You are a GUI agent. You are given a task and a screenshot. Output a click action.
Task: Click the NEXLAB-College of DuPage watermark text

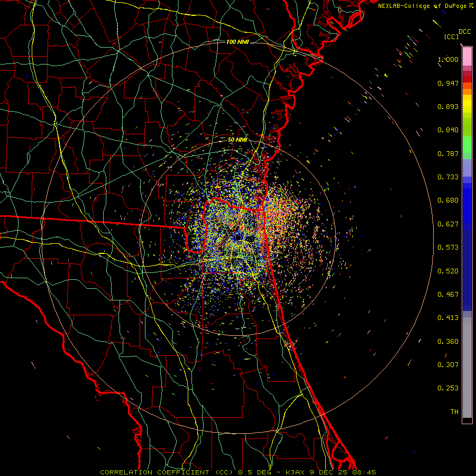coord(426,6)
